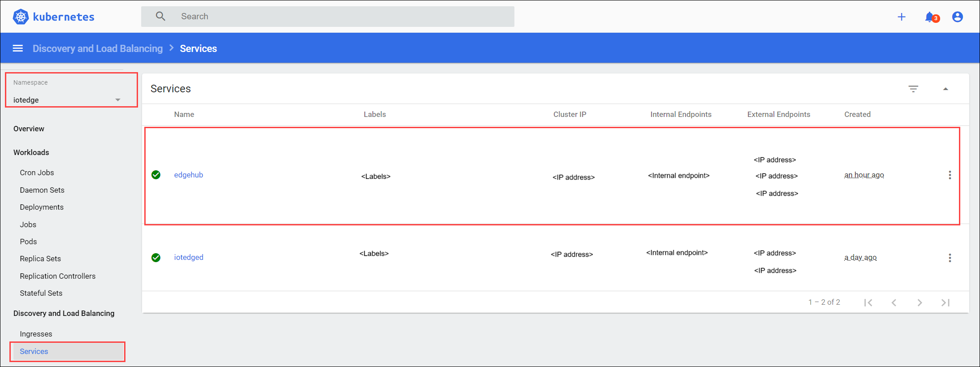Viewport: 980px width, 367px height.
Task: Click edgehub's Labels cell
Action: tap(376, 177)
